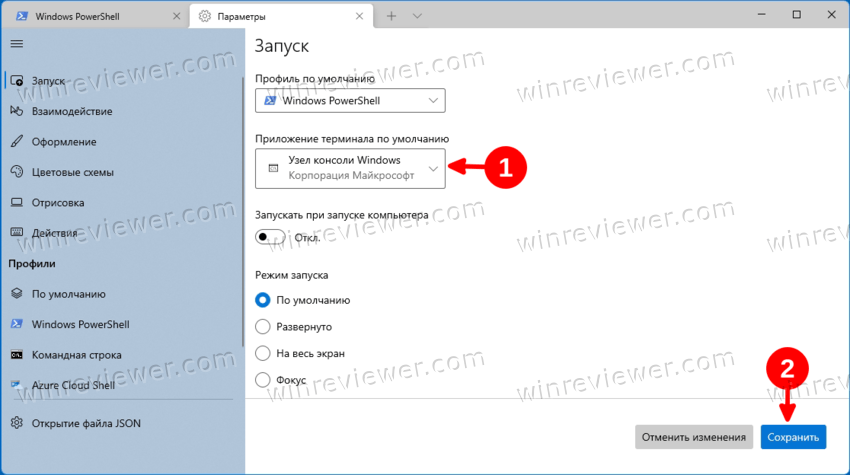Image resolution: width=850 pixels, height=475 pixels.
Task: Open Azure Cloud Shell profile settings
Action: (123, 385)
